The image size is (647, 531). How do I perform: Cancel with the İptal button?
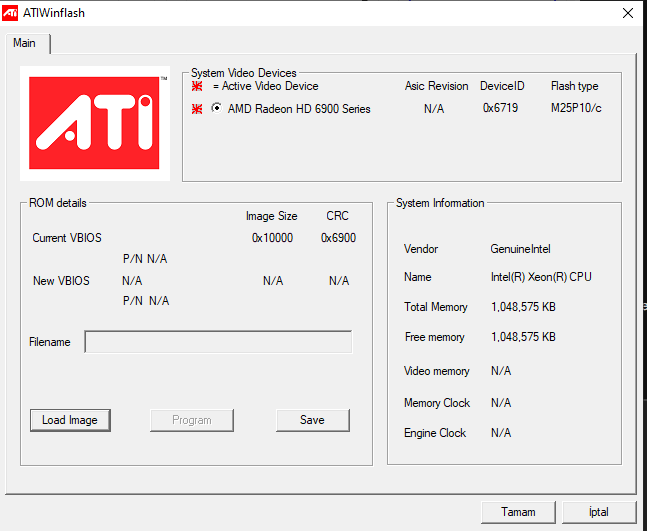pos(599,512)
